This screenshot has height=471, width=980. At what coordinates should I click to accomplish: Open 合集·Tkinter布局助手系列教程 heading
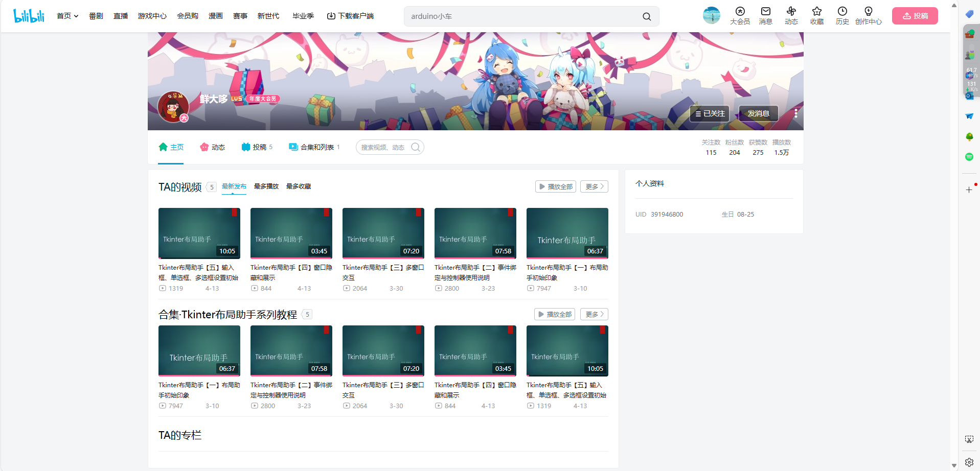pos(227,315)
